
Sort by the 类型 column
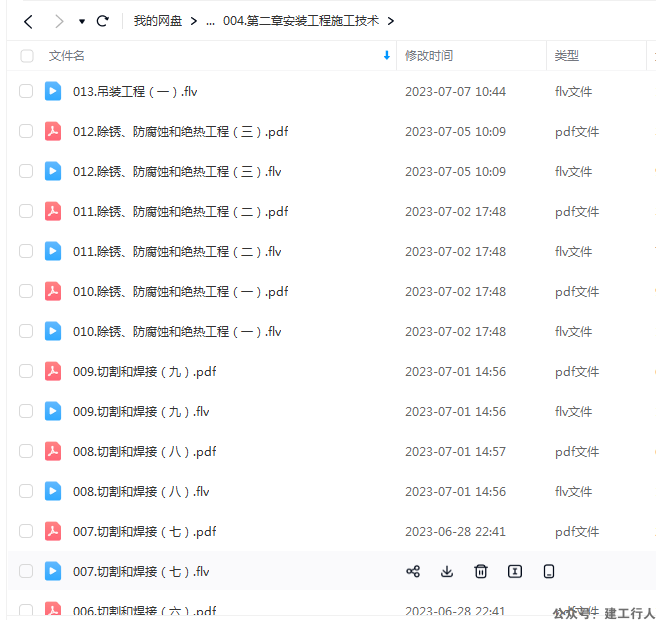(566, 56)
